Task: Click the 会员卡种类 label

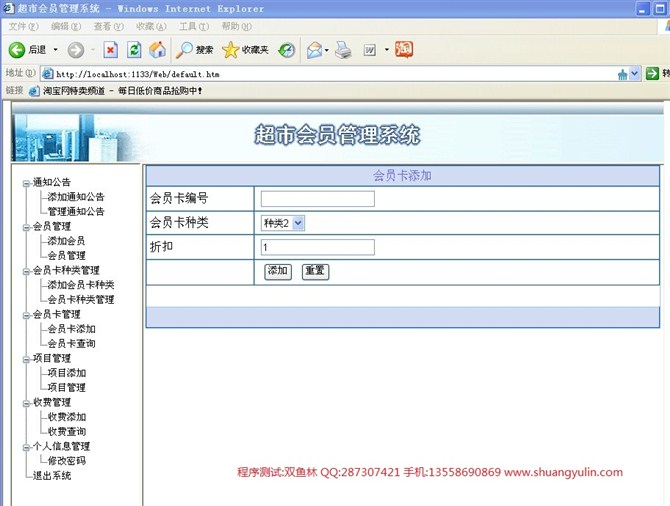Action: coord(179,222)
